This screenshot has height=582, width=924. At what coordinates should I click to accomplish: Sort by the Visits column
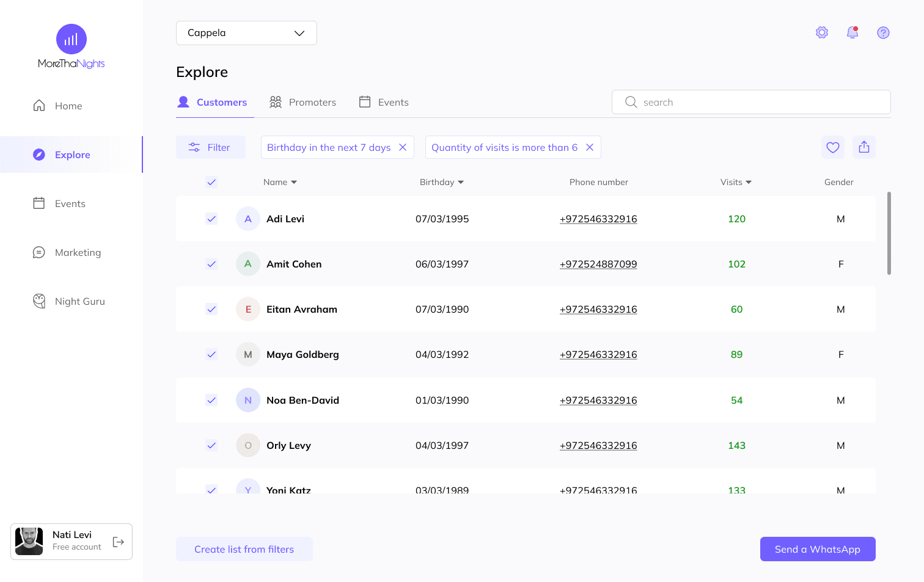tap(736, 182)
